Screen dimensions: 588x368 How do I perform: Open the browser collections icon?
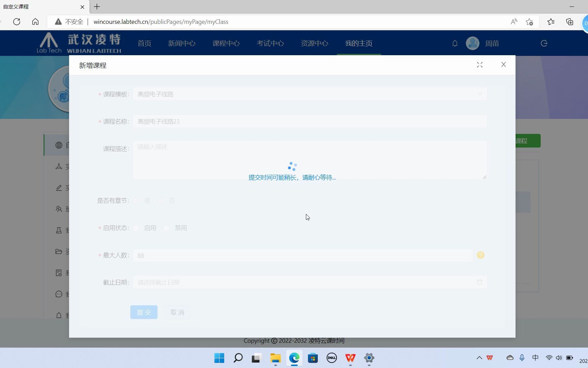pyautogui.click(x=570, y=22)
